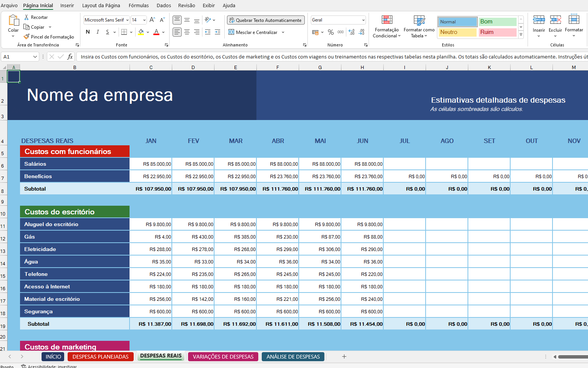
Task: Switch to VARIAÇÕES DE DESPESAS sheet tab
Action: pyautogui.click(x=223, y=357)
